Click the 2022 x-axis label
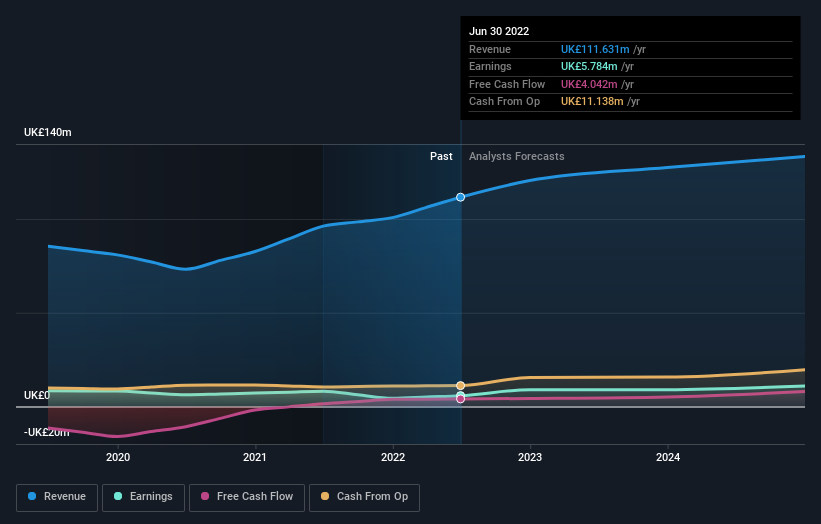 click(393, 457)
